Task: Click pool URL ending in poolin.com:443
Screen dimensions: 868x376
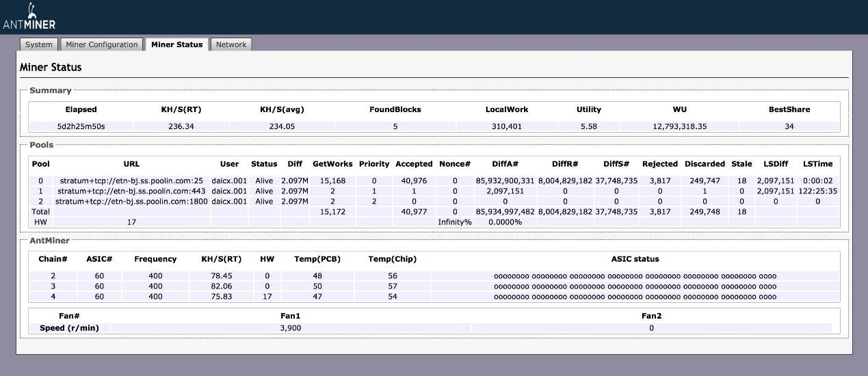Action: click(131, 191)
